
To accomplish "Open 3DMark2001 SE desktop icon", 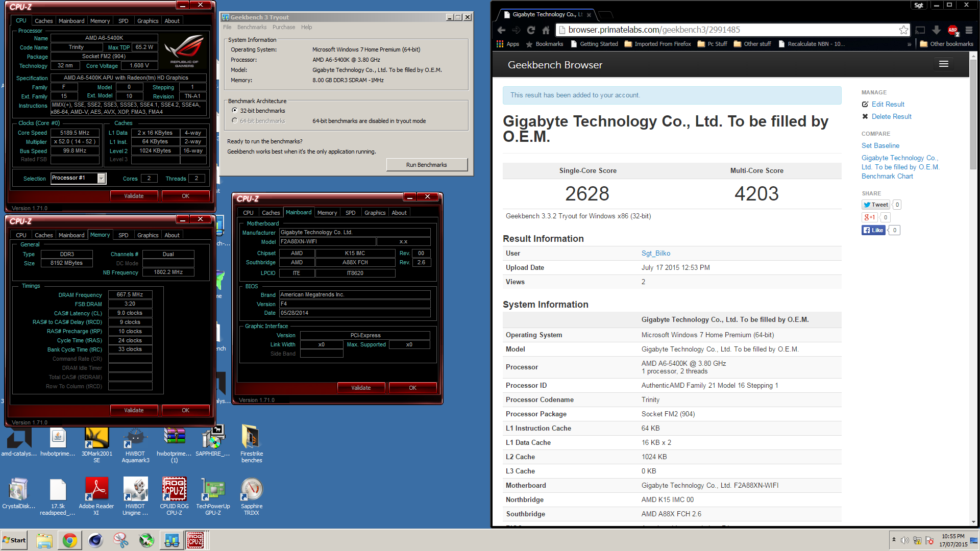I will pyautogui.click(x=96, y=445).
